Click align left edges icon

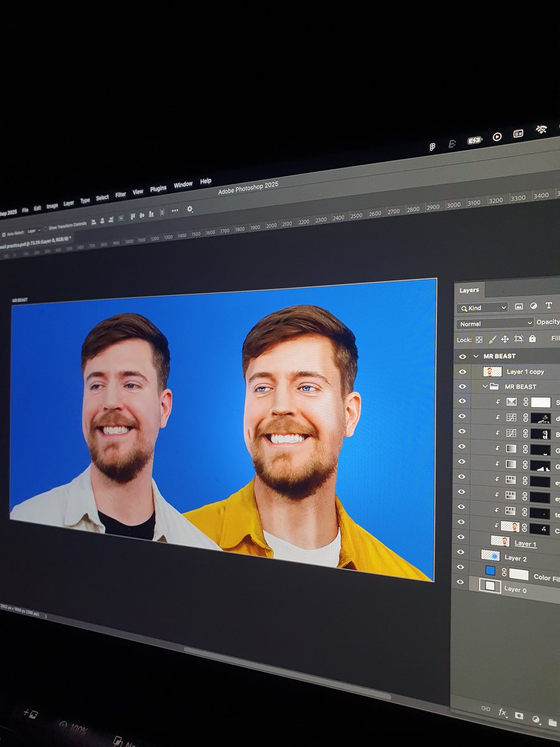click(x=93, y=222)
